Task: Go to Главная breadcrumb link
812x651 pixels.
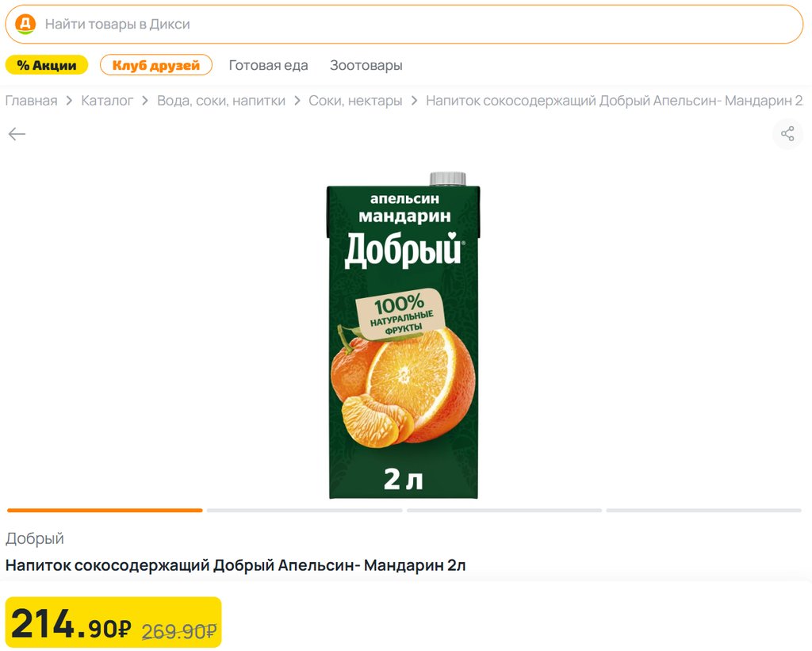Action: [x=31, y=101]
